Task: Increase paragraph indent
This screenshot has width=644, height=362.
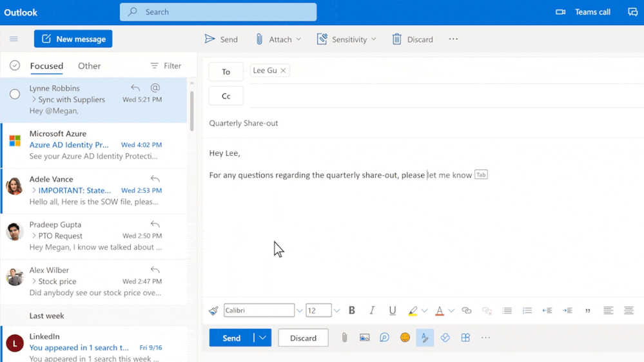Action: pos(567,310)
